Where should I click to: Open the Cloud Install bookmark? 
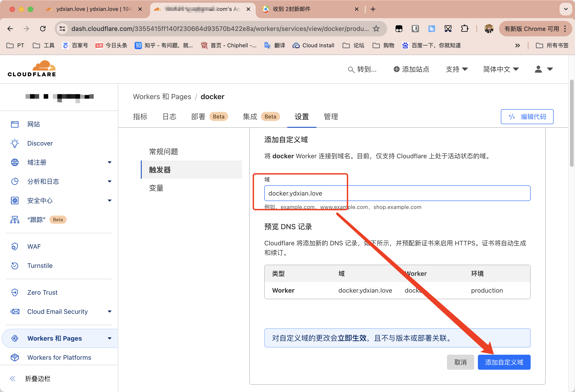[x=313, y=45]
